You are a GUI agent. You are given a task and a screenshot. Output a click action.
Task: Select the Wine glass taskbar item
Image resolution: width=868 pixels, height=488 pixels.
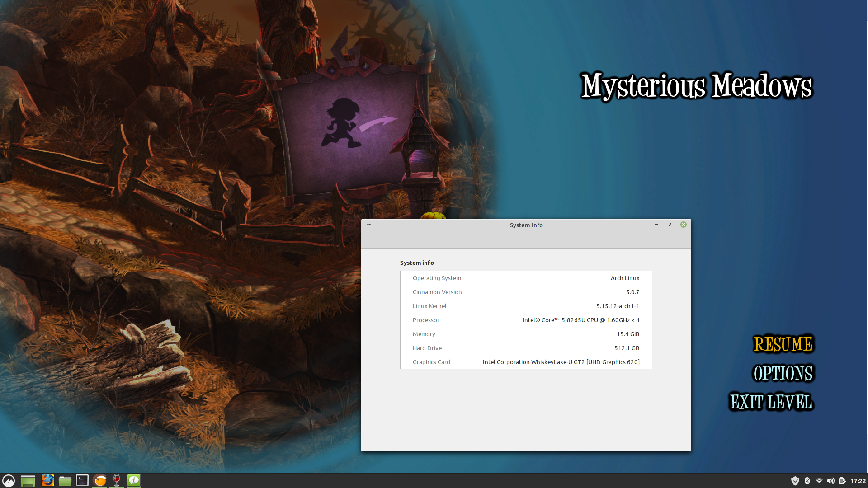coord(117,480)
